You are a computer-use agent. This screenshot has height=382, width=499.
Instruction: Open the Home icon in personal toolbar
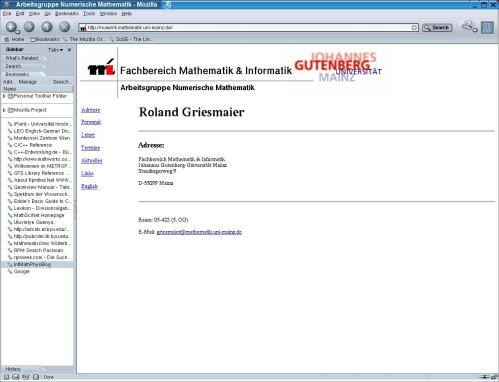pyautogui.click(x=14, y=39)
